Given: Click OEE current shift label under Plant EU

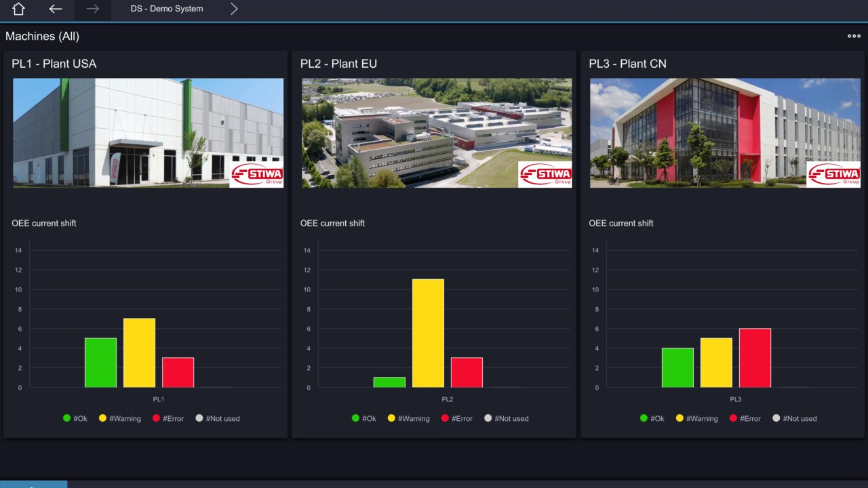Looking at the screenshot, I should (333, 223).
